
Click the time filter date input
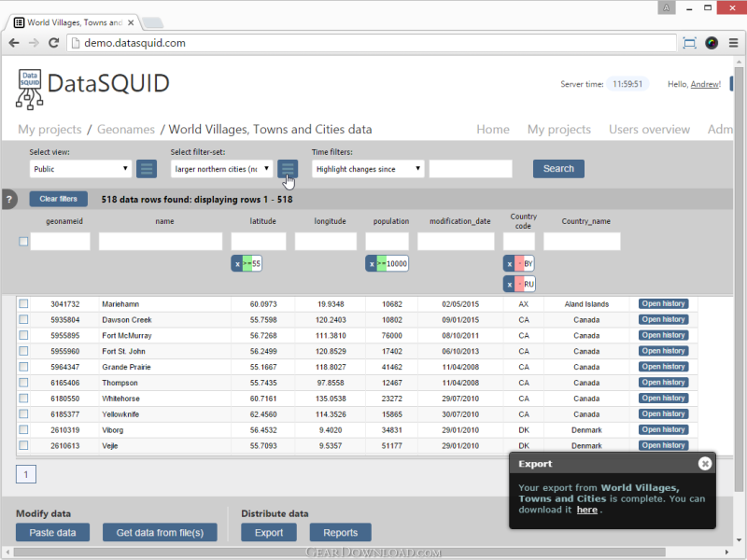pyautogui.click(x=471, y=169)
